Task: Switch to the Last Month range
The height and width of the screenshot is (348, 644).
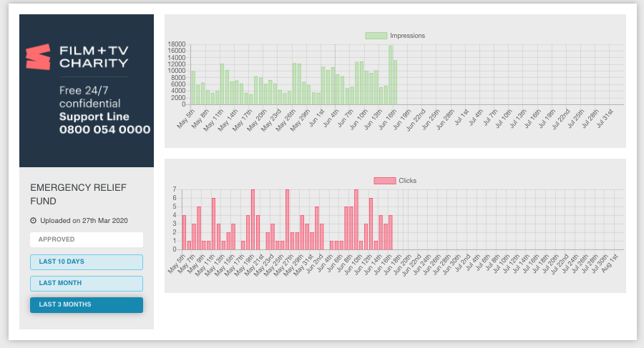Action: point(87,283)
